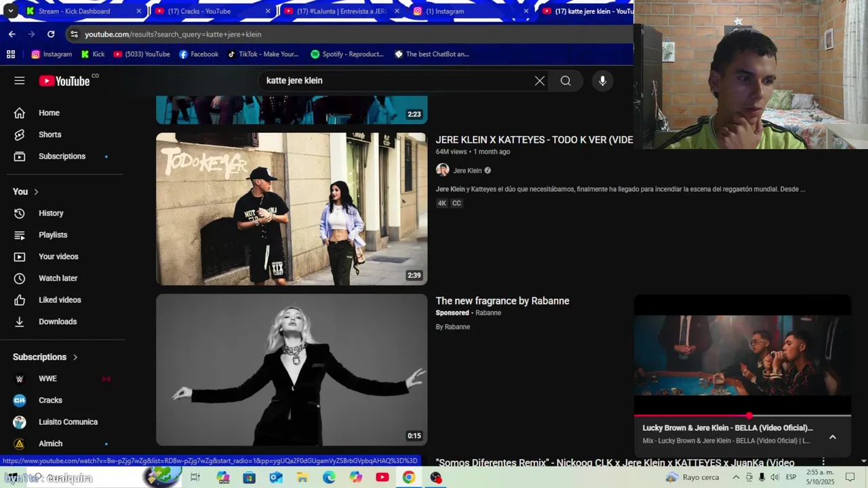Expand the Subscriptions channel list header
Viewport: 868px width, 488px height.
coord(45,357)
